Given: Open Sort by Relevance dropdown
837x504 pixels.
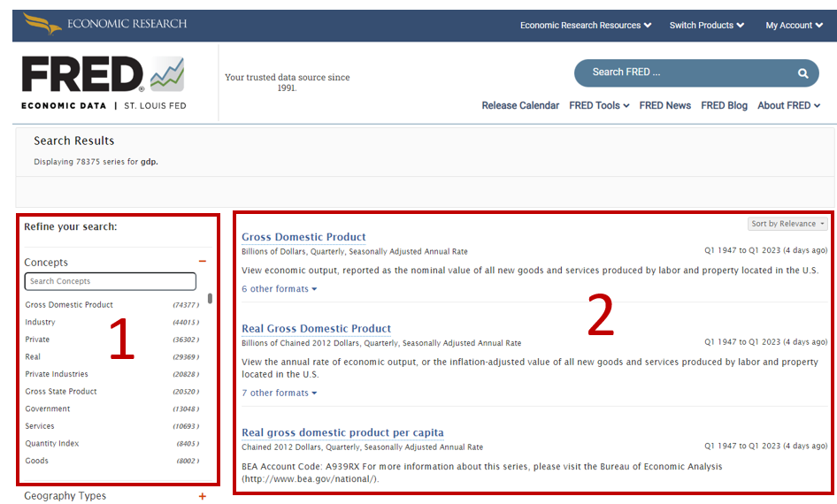Looking at the screenshot, I should 787,224.
